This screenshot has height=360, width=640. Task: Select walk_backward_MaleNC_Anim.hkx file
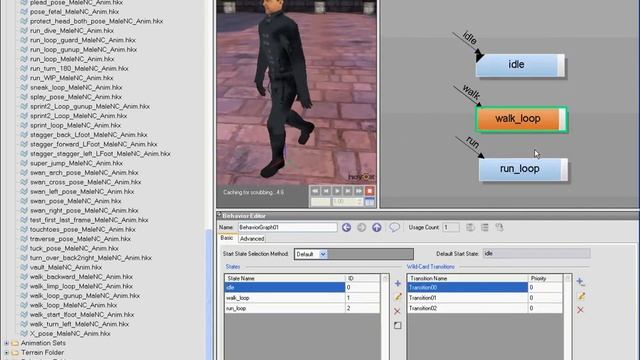pyautogui.click(x=81, y=277)
